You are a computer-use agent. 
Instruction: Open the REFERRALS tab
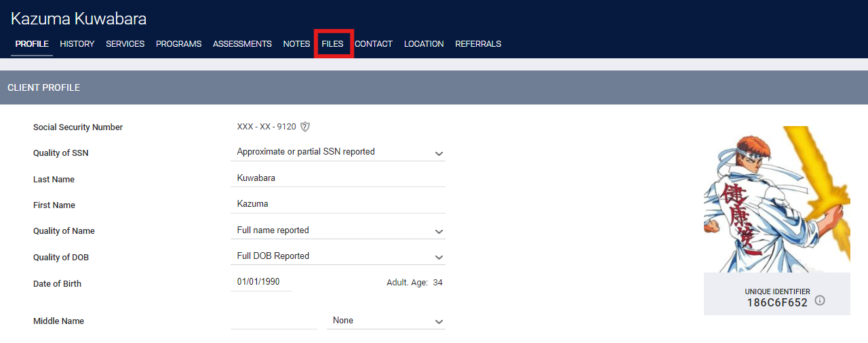tap(478, 44)
